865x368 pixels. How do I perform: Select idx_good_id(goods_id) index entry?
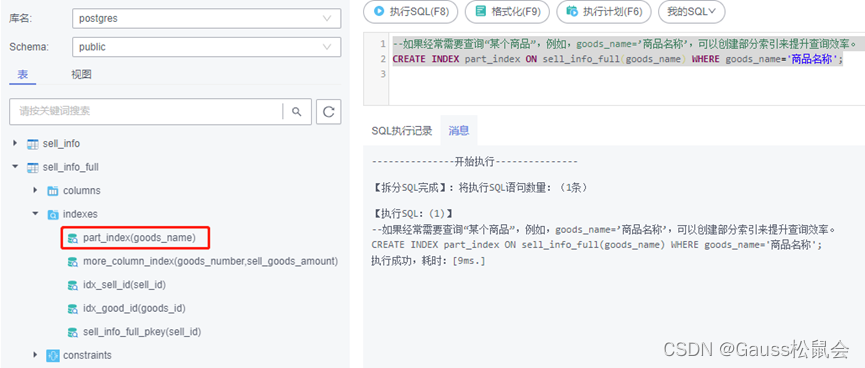(134, 308)
